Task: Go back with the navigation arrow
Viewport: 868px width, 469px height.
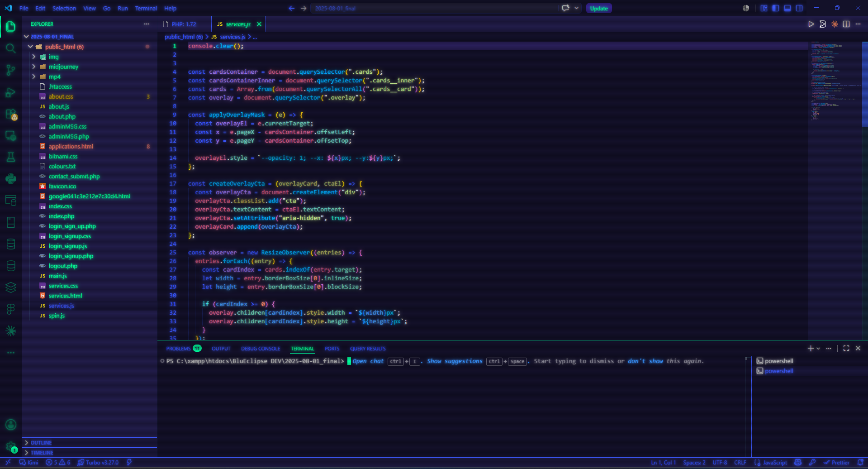Action: click(291, 8)
